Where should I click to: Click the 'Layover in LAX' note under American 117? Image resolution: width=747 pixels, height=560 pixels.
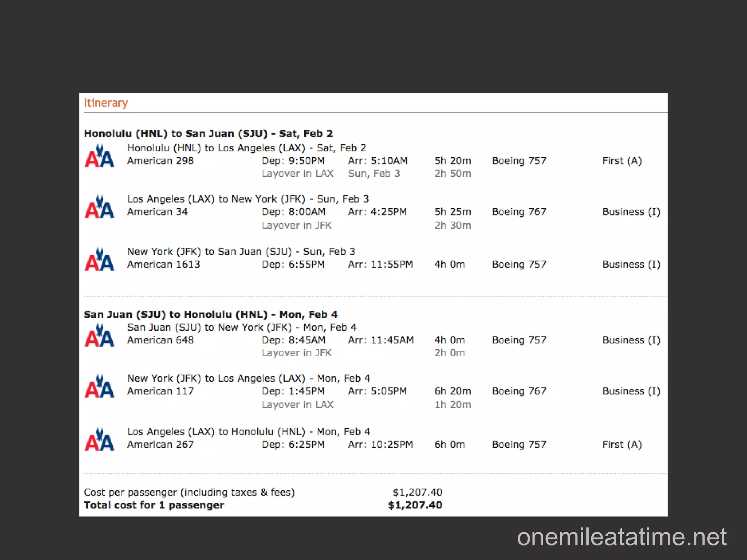[298, 405]
